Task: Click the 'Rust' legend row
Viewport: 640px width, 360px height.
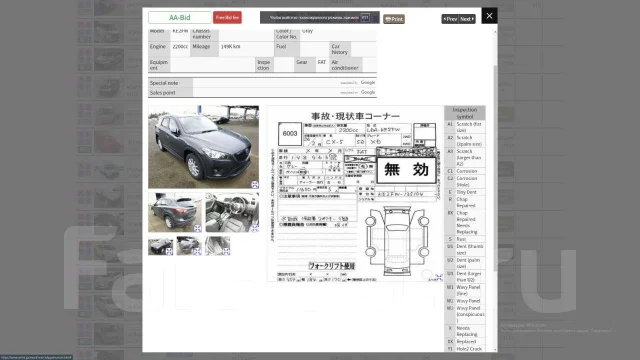Action: pyautogui.click(x=464, y=239)
